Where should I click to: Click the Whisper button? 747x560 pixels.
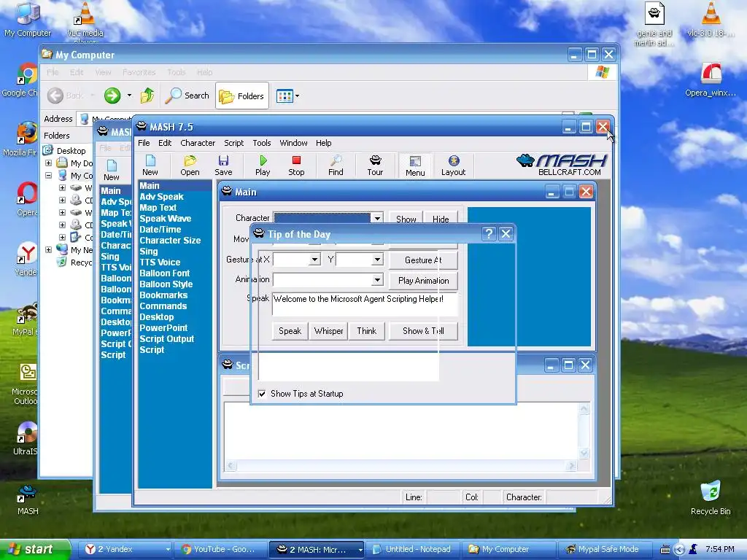328,331
